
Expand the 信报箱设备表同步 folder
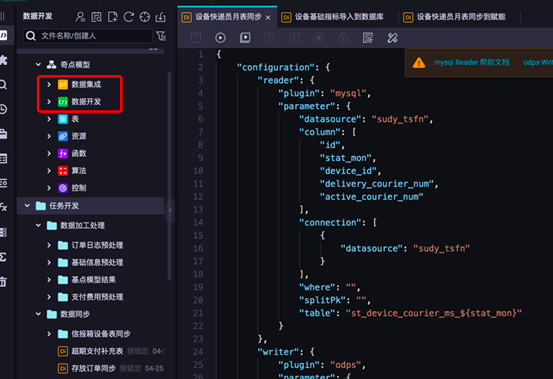click(x=49, y=334)
